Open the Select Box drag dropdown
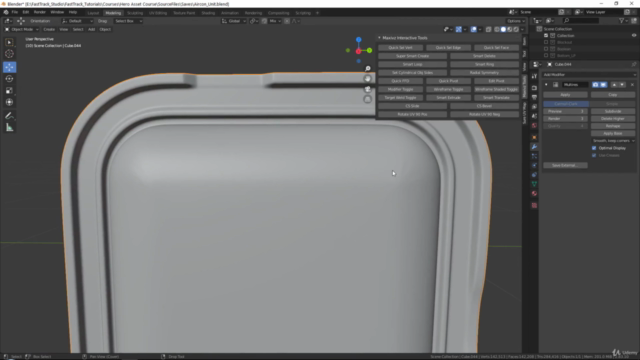The image size is (640, 360). [x=128, y=21]
